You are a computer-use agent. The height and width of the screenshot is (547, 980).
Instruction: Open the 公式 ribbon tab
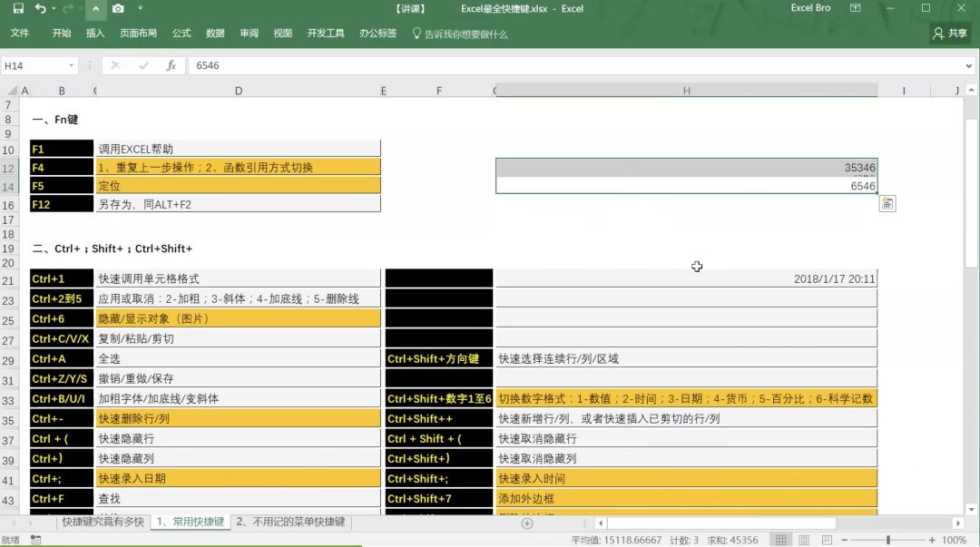click(181, 34)
